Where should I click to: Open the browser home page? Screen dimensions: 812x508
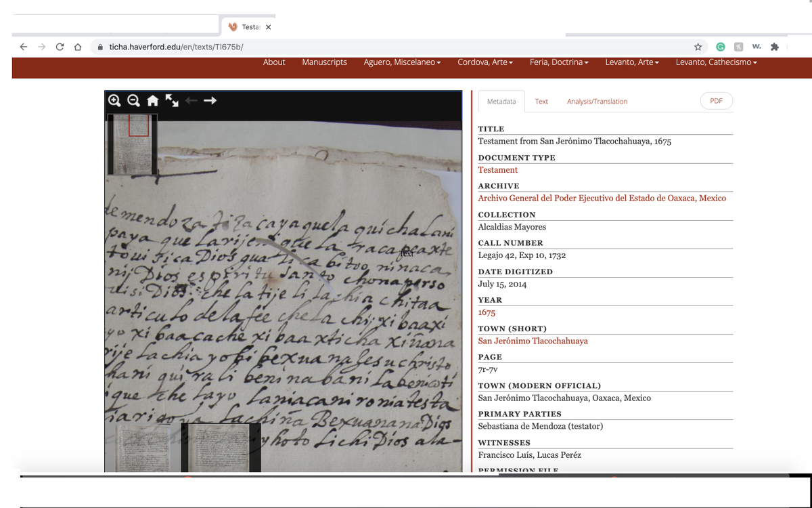(x=77, y=47)
